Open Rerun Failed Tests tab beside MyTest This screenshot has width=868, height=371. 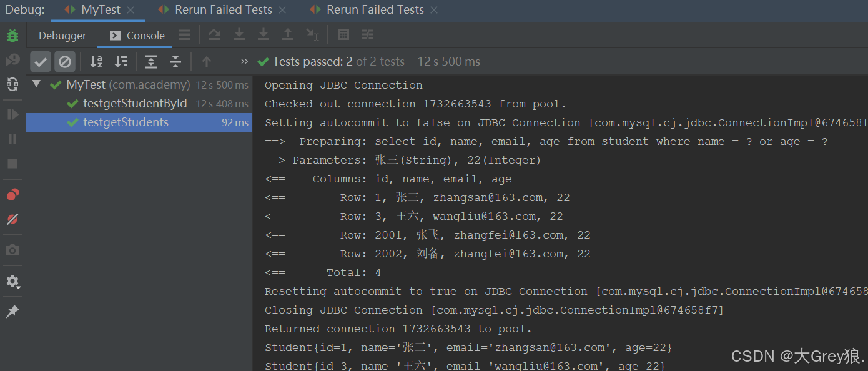[215, 10]
